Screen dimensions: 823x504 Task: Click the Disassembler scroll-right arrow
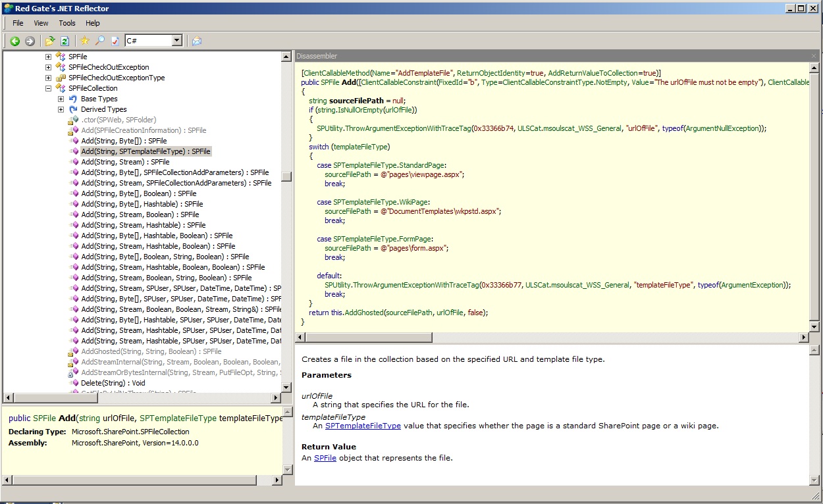[x=803, y=338]
